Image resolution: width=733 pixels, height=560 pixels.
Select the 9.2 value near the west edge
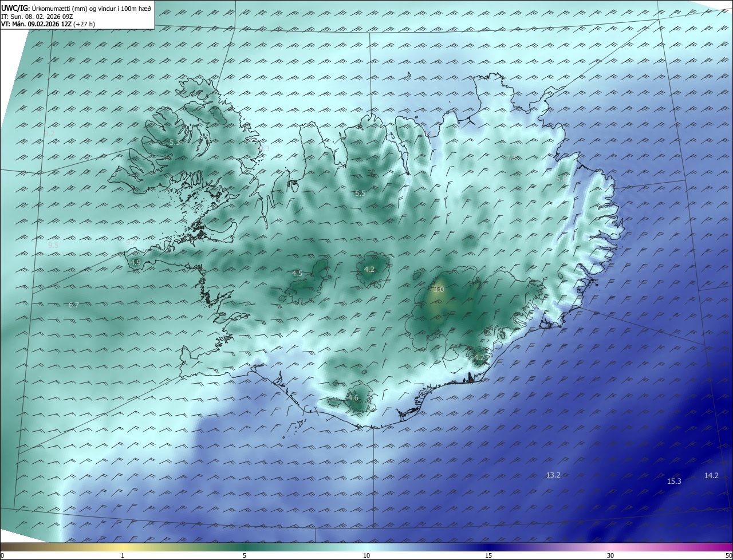coord(49,133)
